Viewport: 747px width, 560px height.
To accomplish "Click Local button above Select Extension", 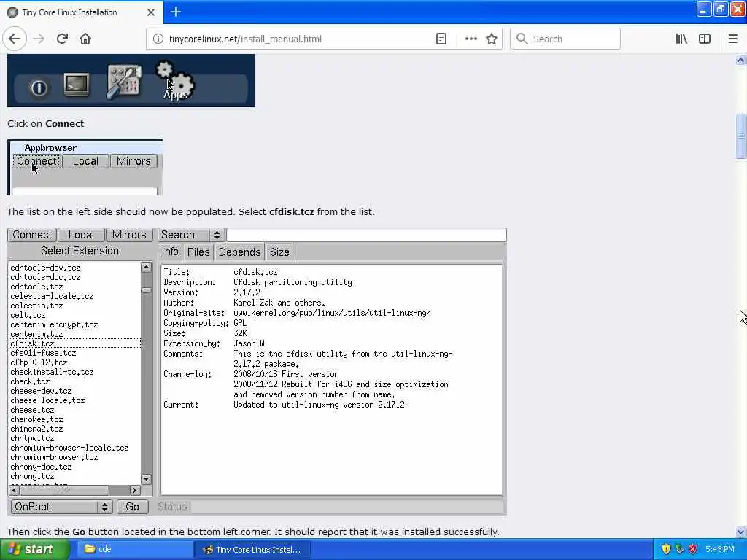I will 81,235.
